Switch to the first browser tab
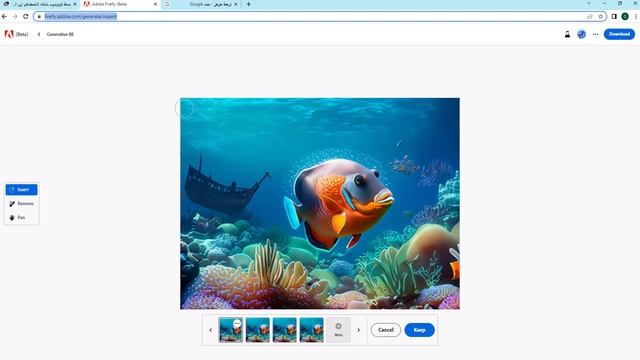This screenshot has height=360, width=640. click(40, 4)
